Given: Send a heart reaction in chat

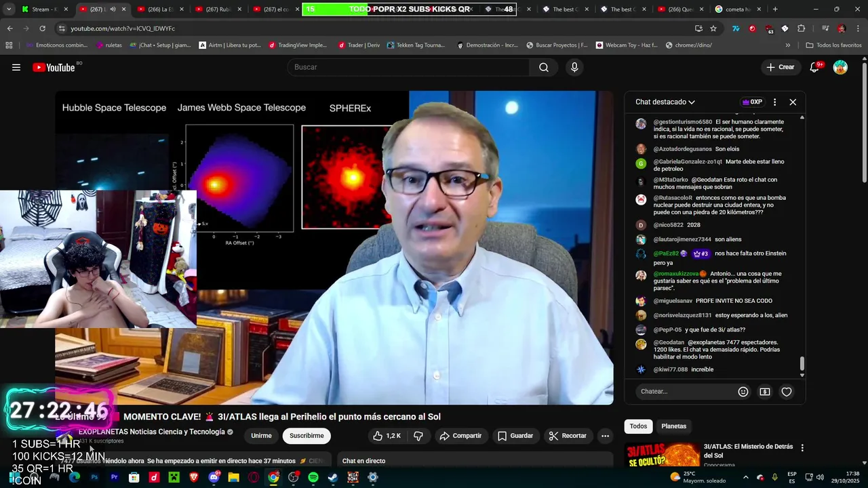Looking at the screenshot, I should point(787,392).
